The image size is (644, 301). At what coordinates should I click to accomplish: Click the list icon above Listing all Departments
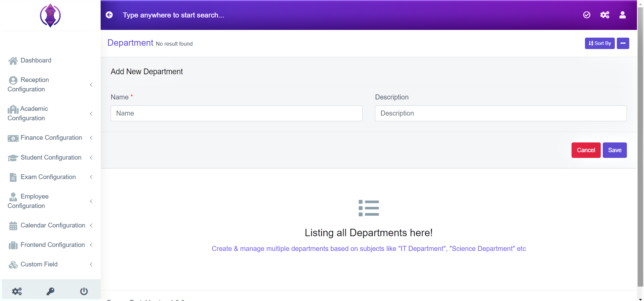(x=369, y=208)
